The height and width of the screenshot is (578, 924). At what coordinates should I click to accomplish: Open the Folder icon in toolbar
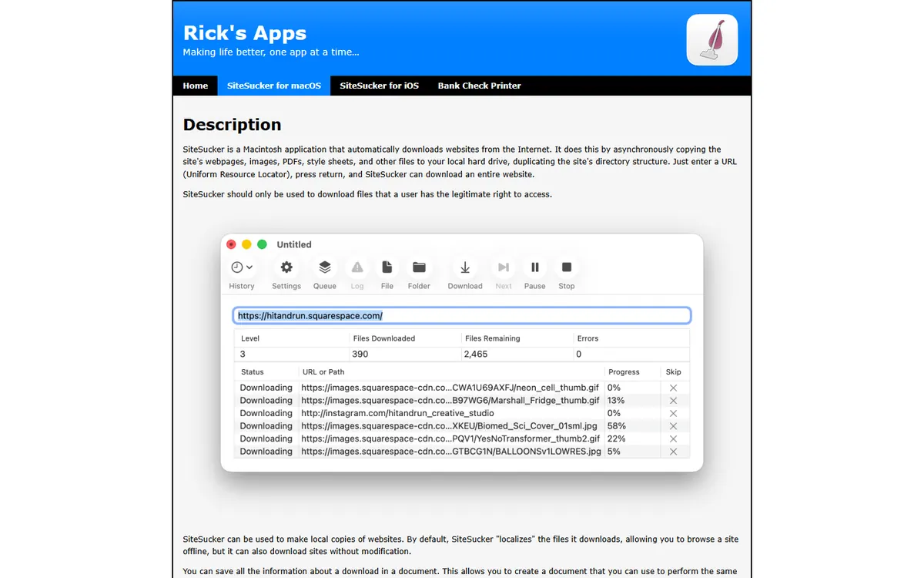pos(419,267)
